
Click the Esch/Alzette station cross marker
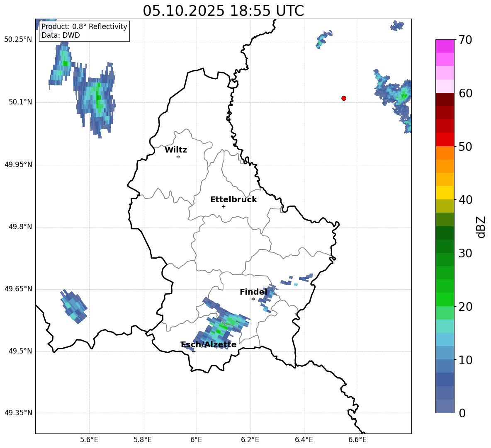194,351
